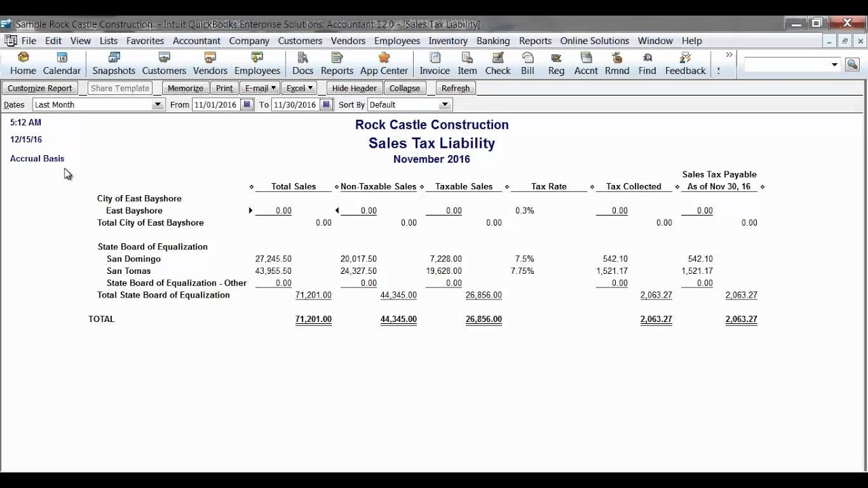Open the Docs icon
868x488 pixels.
point(302,64)
